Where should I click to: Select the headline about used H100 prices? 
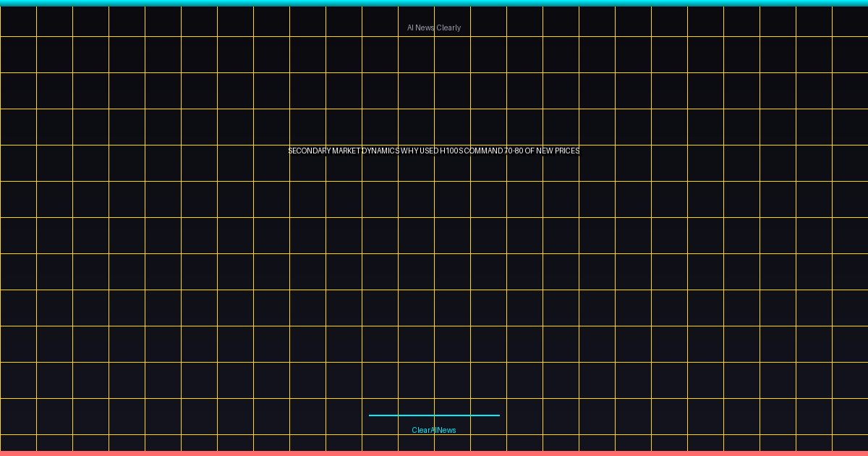click(x=434, y=151)
